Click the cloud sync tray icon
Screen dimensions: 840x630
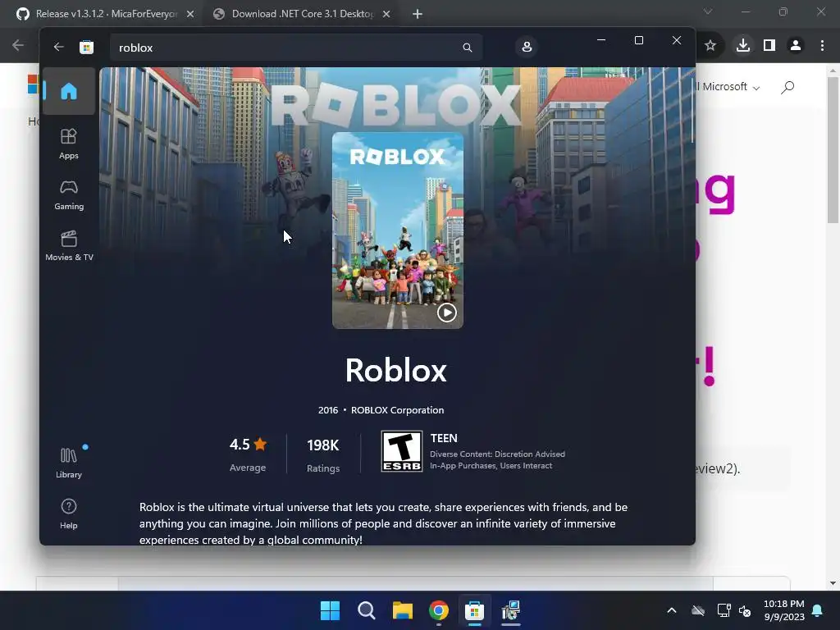[x=698, y=610]
